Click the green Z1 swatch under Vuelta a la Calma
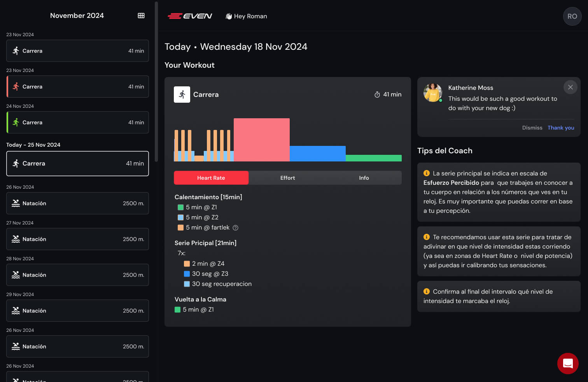588x382 pixels. click(178, 309)
